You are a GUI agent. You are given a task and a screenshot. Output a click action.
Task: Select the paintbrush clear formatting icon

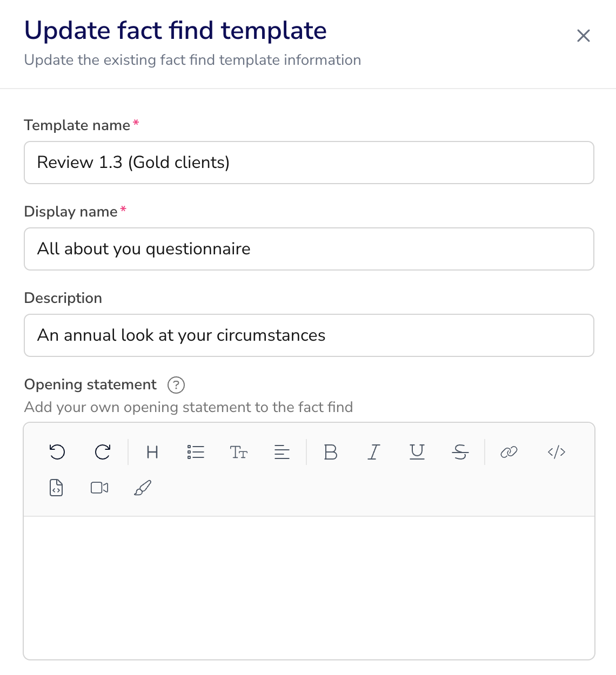pyautogui.click(x=143, y=488)
